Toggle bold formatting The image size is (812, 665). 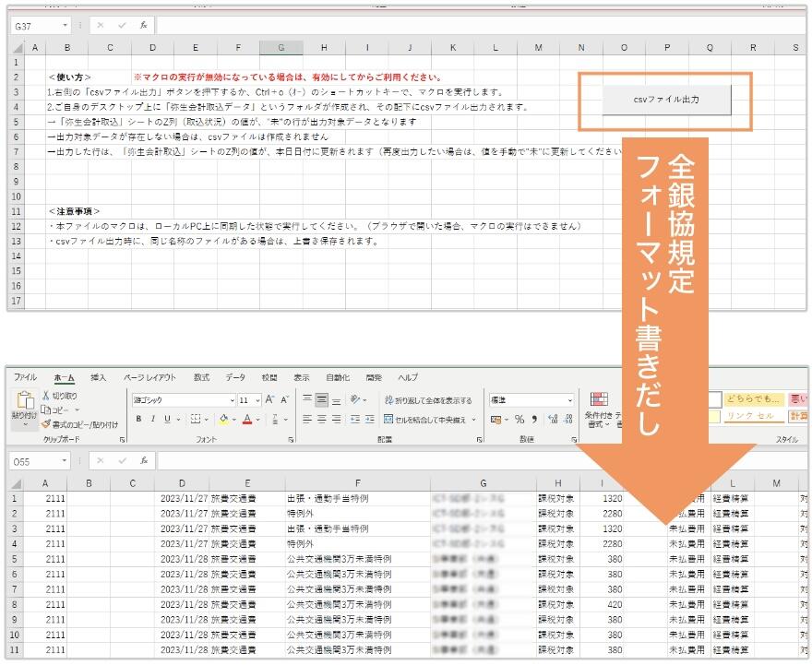tap(138, 419)
